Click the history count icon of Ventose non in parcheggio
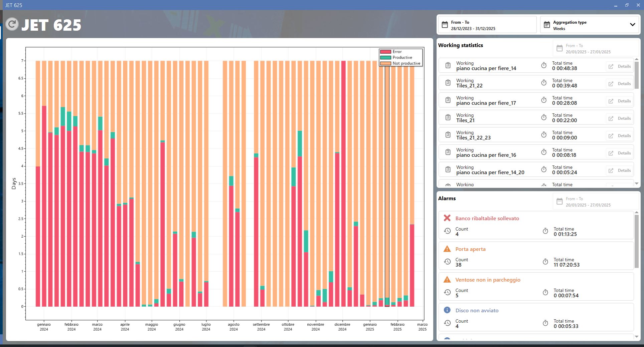This screenshot has height=347, width=644. click(x=447, y=293)
